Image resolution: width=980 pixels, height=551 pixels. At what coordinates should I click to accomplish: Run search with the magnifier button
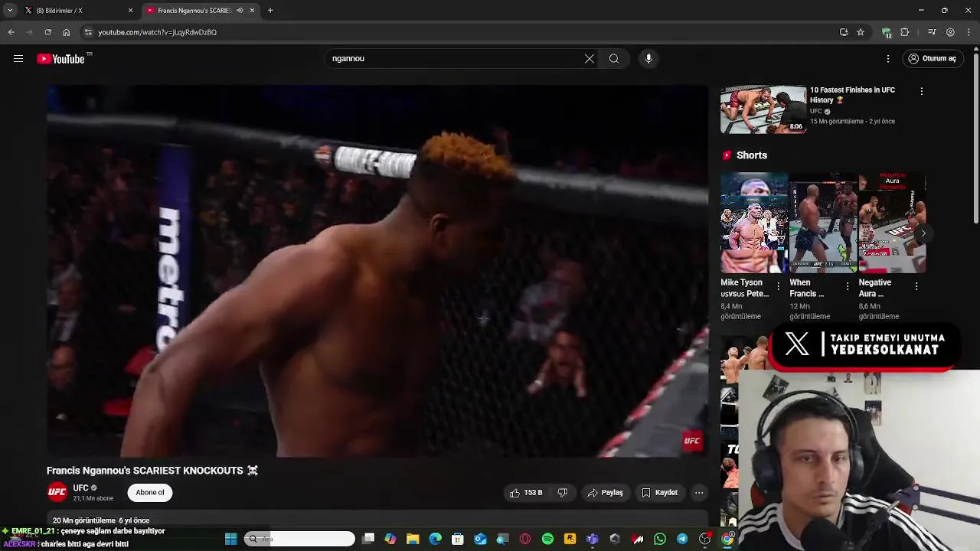coord(614,59)
